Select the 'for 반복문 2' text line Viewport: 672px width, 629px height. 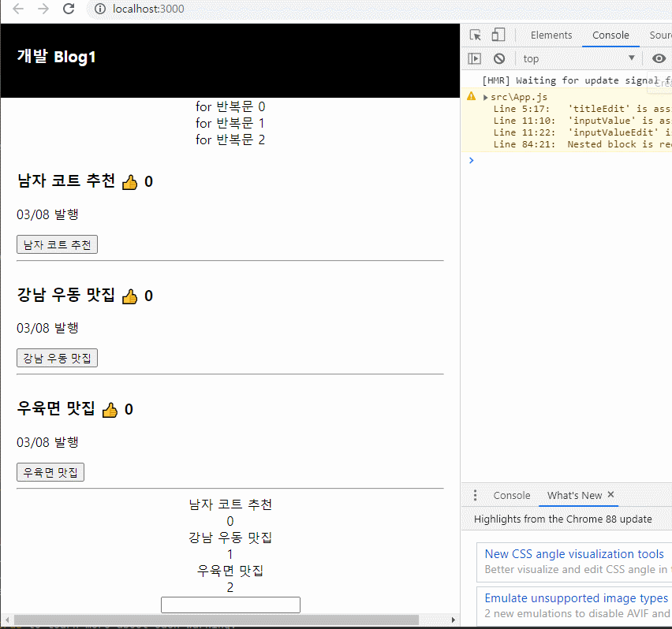[230, 140]
